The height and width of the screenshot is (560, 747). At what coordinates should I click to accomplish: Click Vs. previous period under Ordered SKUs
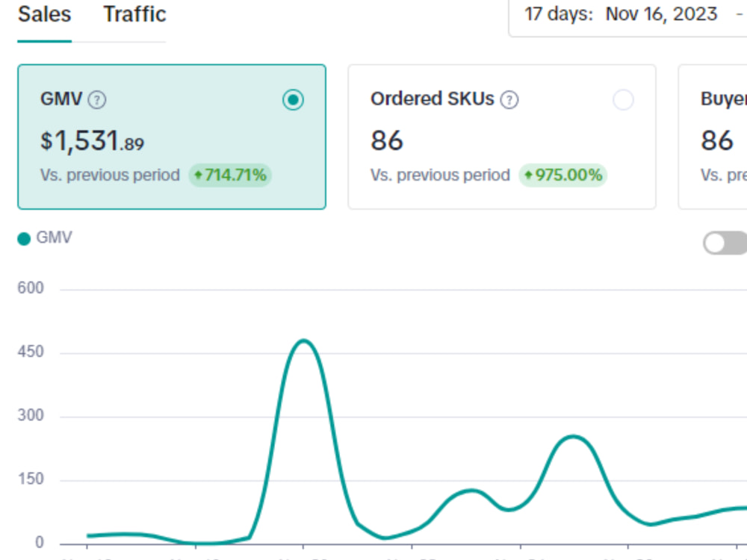click(440, 175)
